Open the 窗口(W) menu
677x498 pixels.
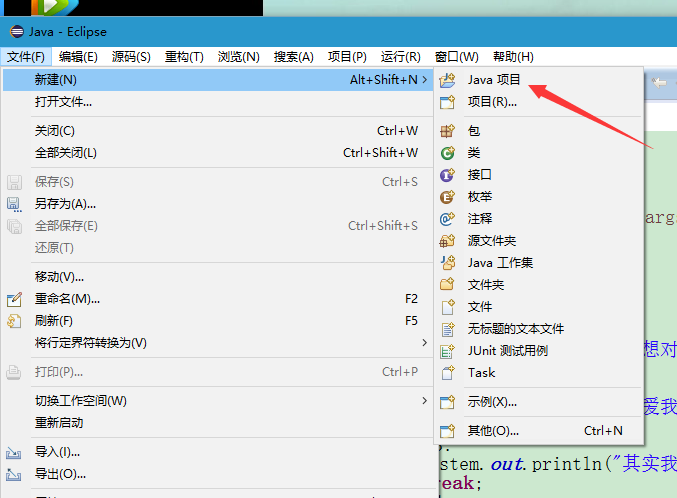coord(457,57)
